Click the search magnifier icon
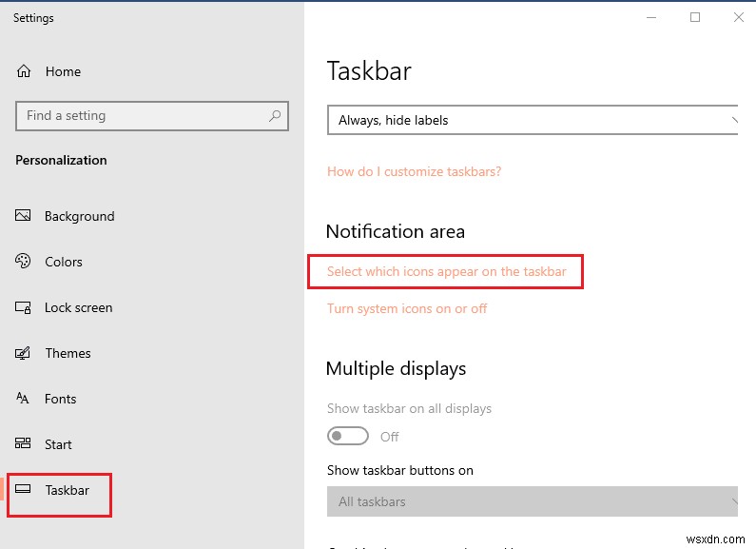The image size is (756, 549). coord(275,116)
